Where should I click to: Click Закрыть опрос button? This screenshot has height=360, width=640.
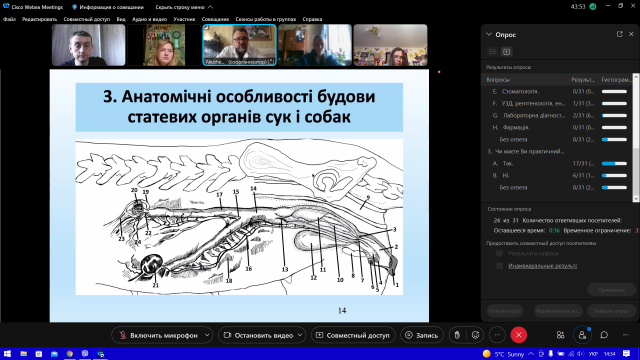click(611, 311)
